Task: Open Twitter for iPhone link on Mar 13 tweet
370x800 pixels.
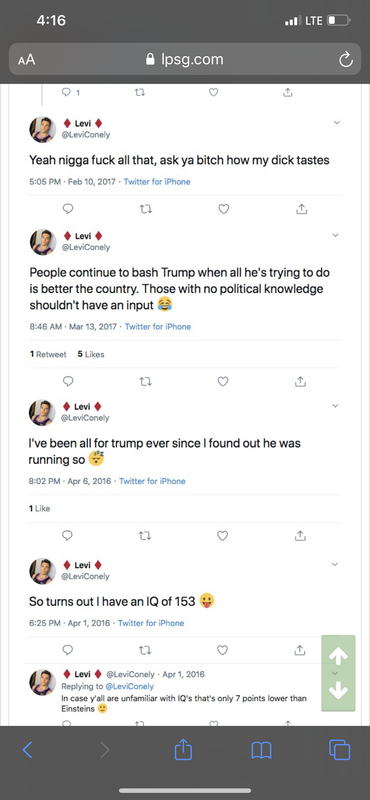Action: coord(158,327)
